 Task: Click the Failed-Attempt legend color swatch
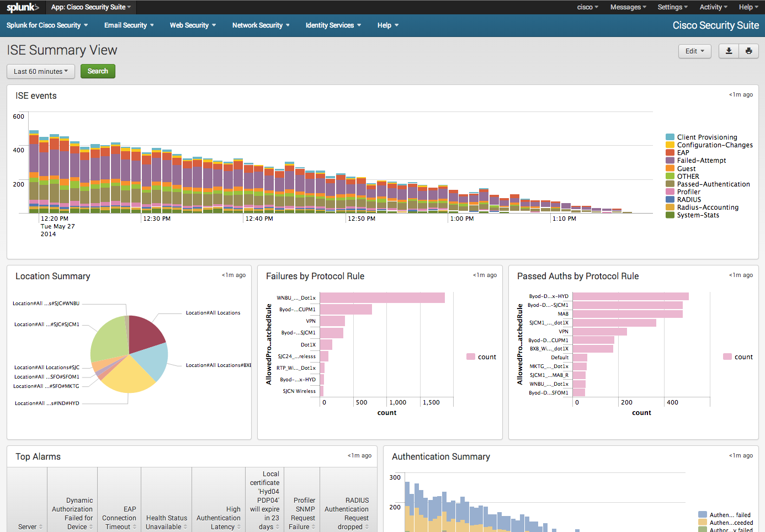click(x=670, y=161)
